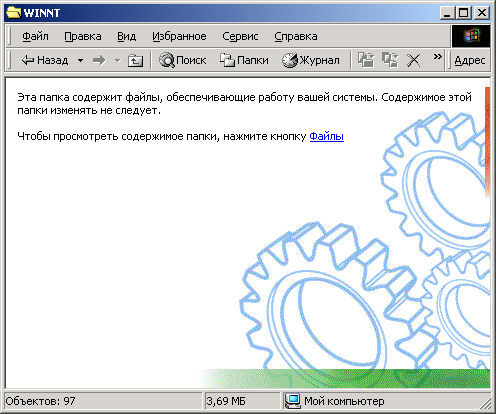Open the Поиск search pane
This screenshot has width=496, height=414.
(182, 60)
